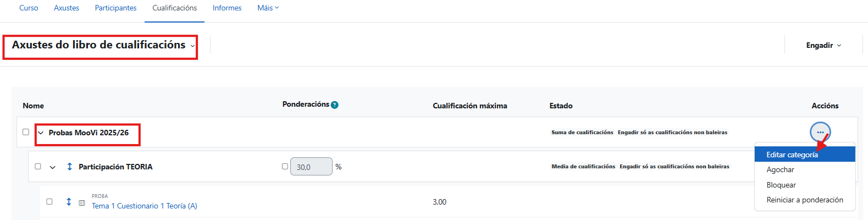
Task: Choose Editar categoría from the actions menu
Action: tap(792, 155)
